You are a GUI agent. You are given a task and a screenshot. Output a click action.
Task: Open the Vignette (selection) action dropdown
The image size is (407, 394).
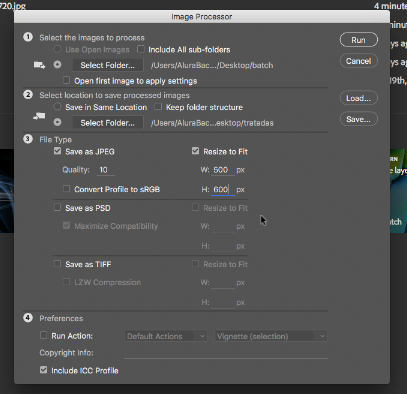click(x=271, y=336)
